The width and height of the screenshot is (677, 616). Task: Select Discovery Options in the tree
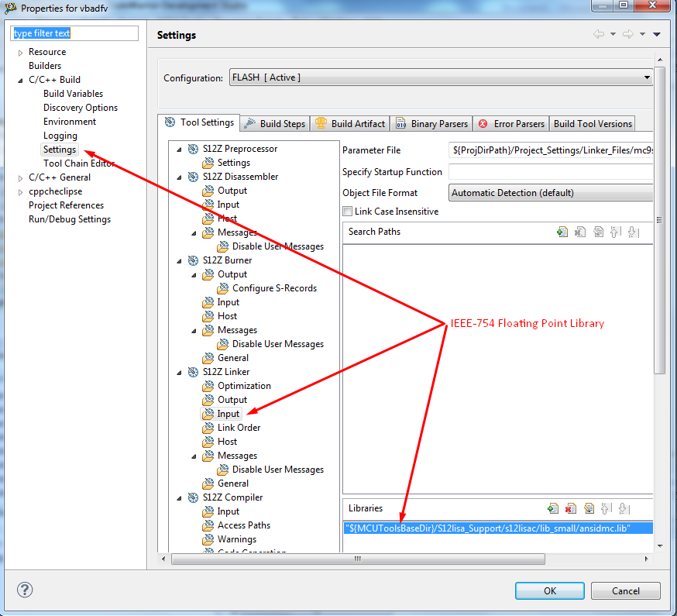[81, 108]
